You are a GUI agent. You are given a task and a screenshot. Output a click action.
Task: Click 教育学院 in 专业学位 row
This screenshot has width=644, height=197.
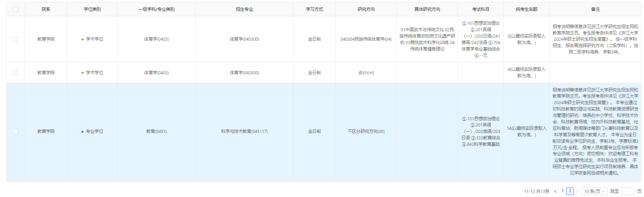click(46, 132)
